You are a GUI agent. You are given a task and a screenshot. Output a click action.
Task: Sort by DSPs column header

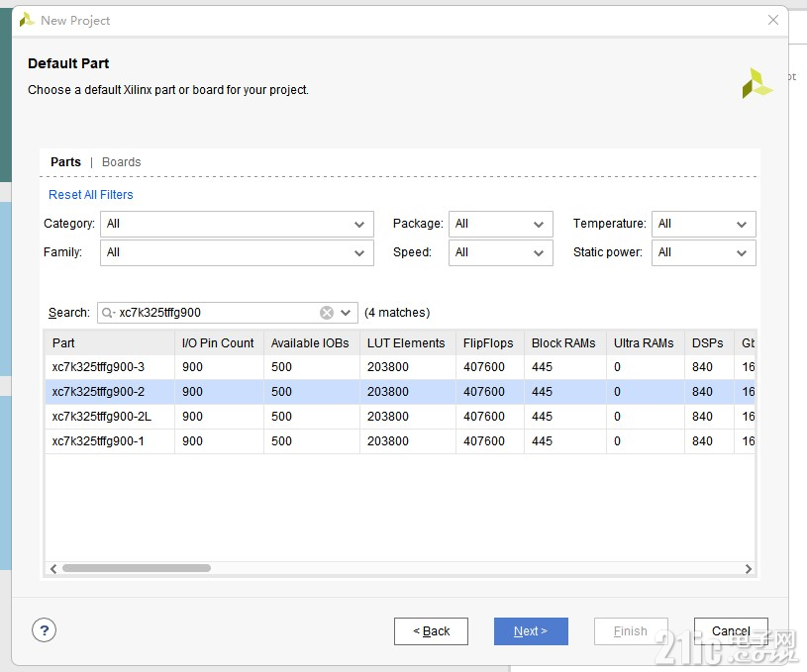pos(709,343)
